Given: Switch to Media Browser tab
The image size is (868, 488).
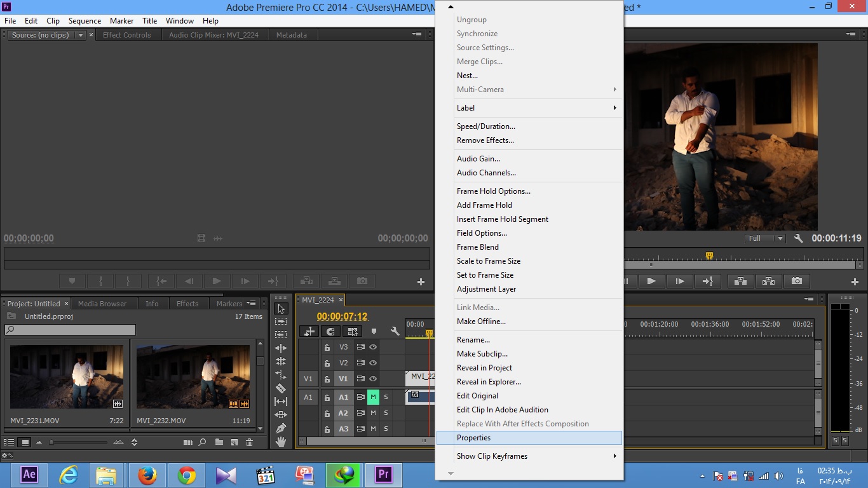Looking at the screenshot, I should click(x=102, y=304).
